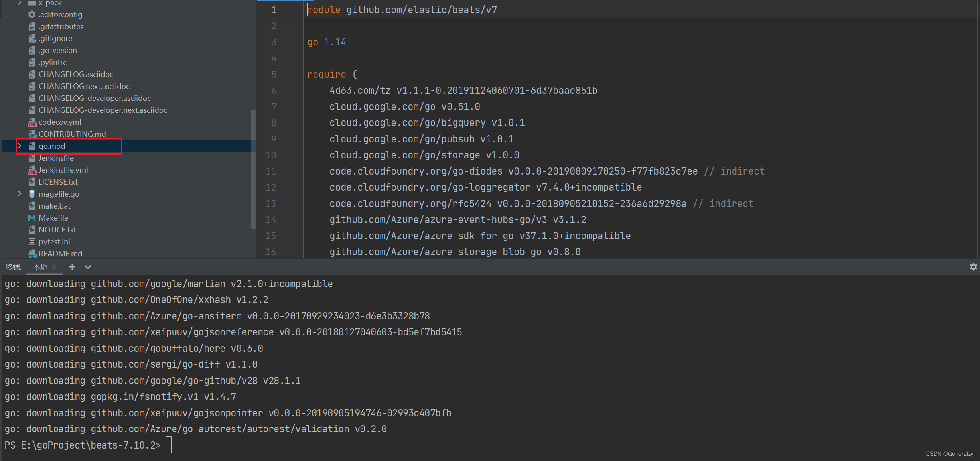Click line number 5 in gutter

click(274, 75)
